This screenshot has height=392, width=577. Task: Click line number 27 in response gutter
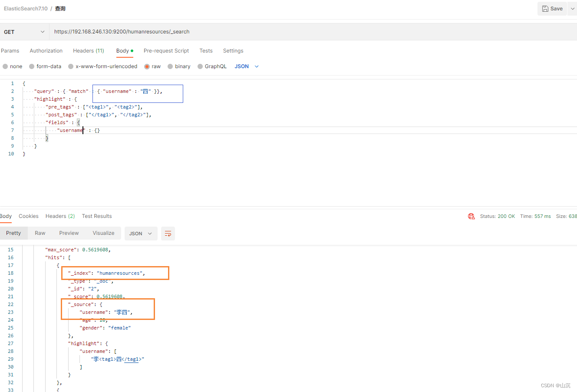(x=10, y=343)
